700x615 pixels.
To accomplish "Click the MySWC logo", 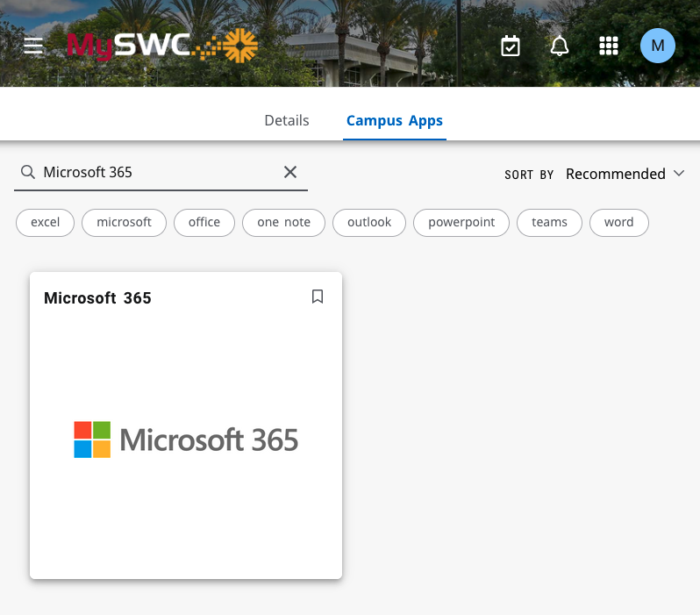I will 162,46.
